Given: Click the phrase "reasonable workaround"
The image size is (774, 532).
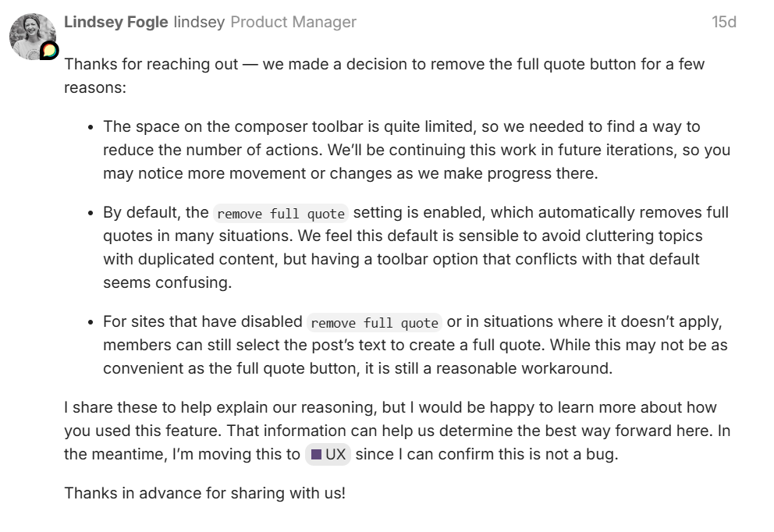Looking at the screenshot, I should coord(524,368).
